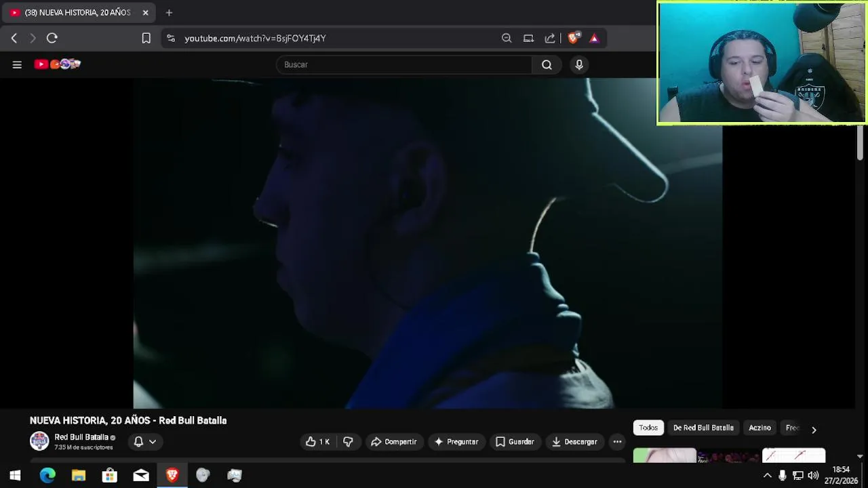The width and height of the screenshot is (868, 488).
Task: Open more actions three-dot menu
Action: click(x=617, y=442)
